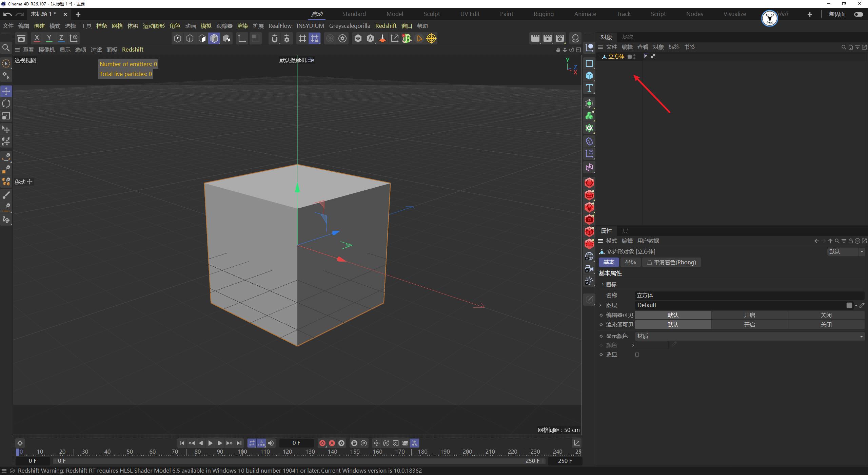Enable the 透显 checkbox in basic properties
Image resolution: width=868 pixels, height=475 pixels.
click(637, 354)
